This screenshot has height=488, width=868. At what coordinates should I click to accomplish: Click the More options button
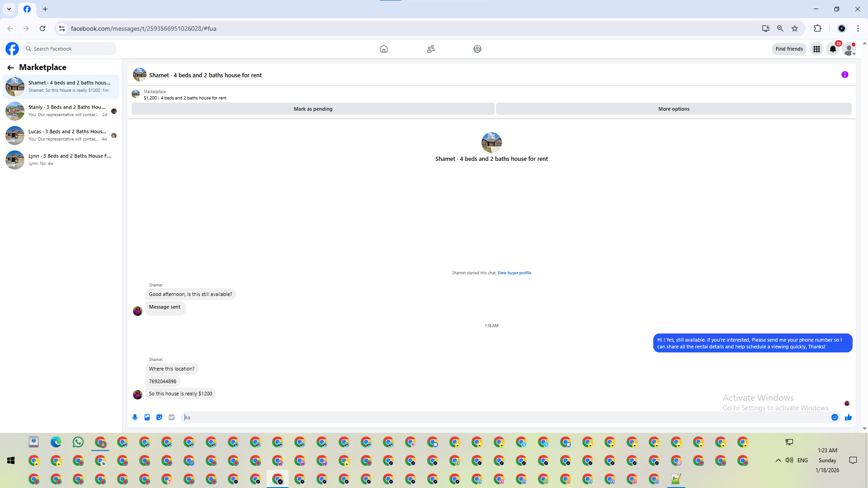(673, 109)
